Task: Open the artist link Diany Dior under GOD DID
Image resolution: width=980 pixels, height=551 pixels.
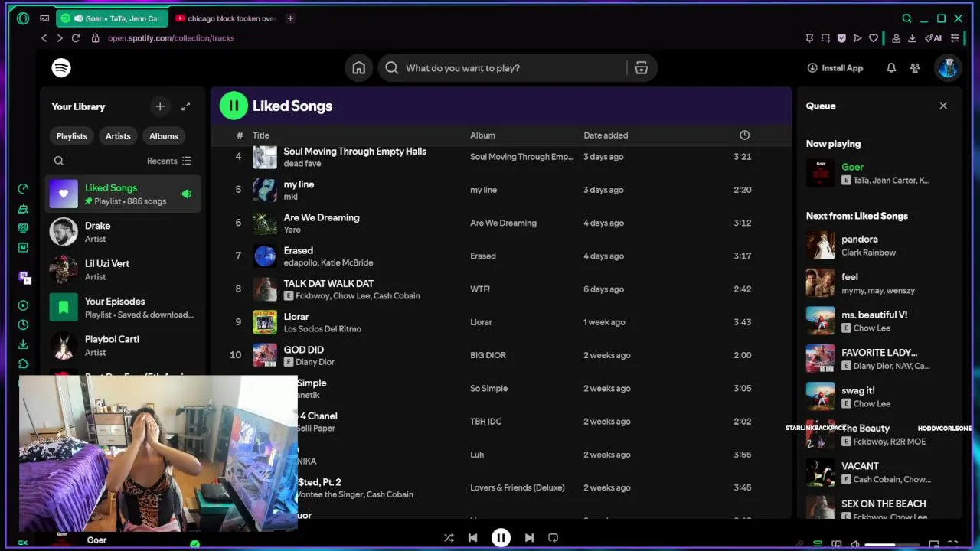Action: tap(315, 362)
